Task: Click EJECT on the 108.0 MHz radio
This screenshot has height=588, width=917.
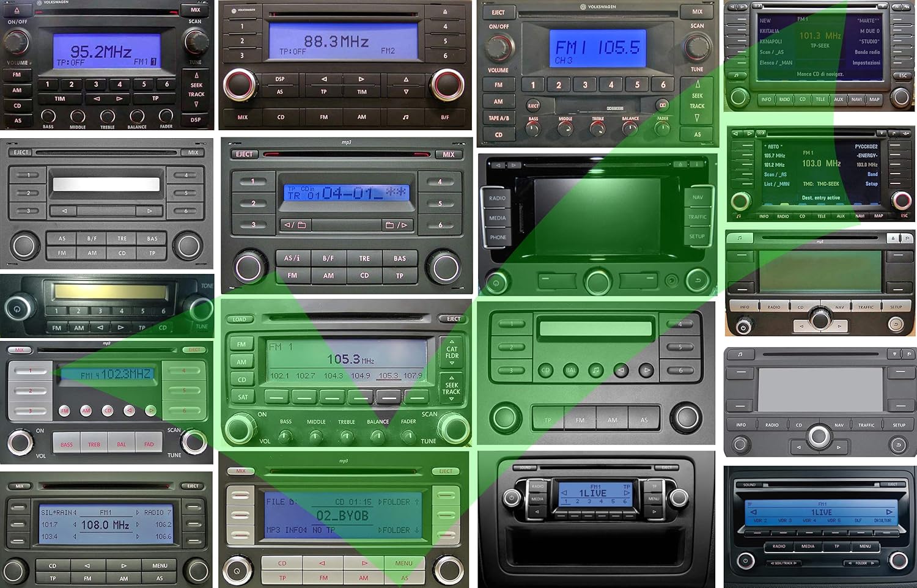Action: pyautogui.click(x=193, y=486)
